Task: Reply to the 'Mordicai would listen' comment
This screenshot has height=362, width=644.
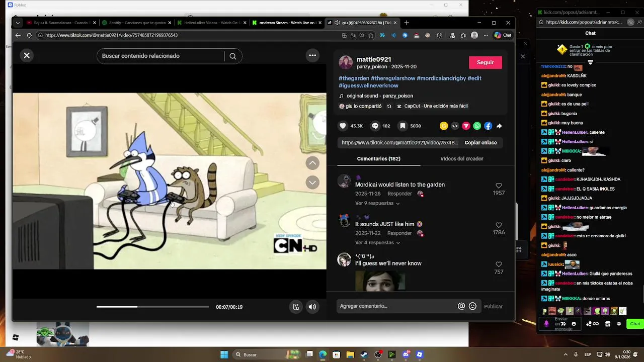Action: (x=399, y=194)
